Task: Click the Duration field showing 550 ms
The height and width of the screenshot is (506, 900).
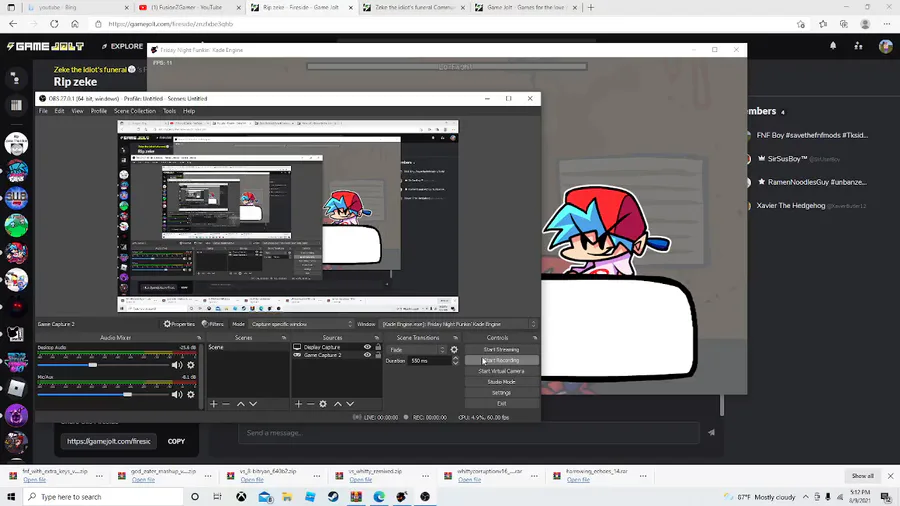Action: click(429, 361)
